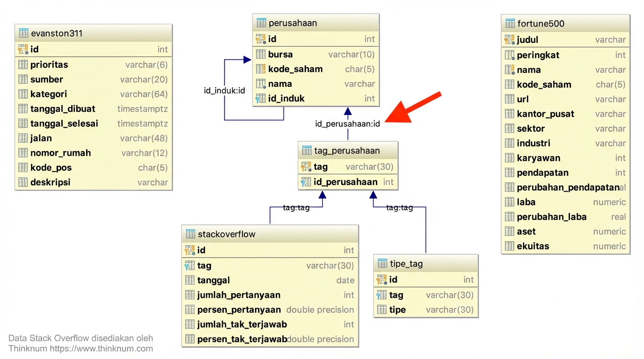Select the column icon for pendapatan in fortune500
This screenshot has width=644, height=359.
click(x=509, y=172)
